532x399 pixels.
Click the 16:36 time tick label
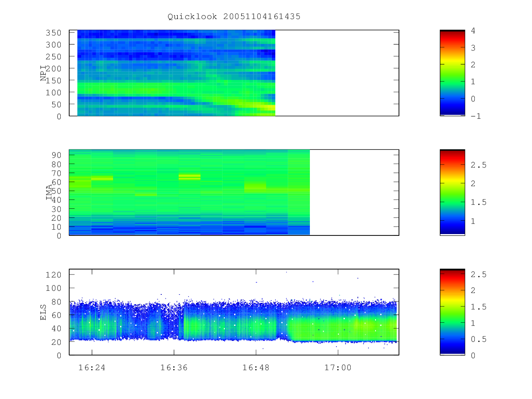[174, 368]
